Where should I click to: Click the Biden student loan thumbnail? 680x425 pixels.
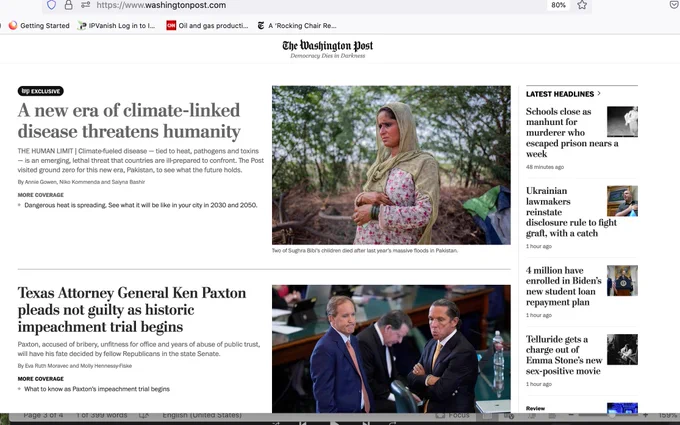622,281
